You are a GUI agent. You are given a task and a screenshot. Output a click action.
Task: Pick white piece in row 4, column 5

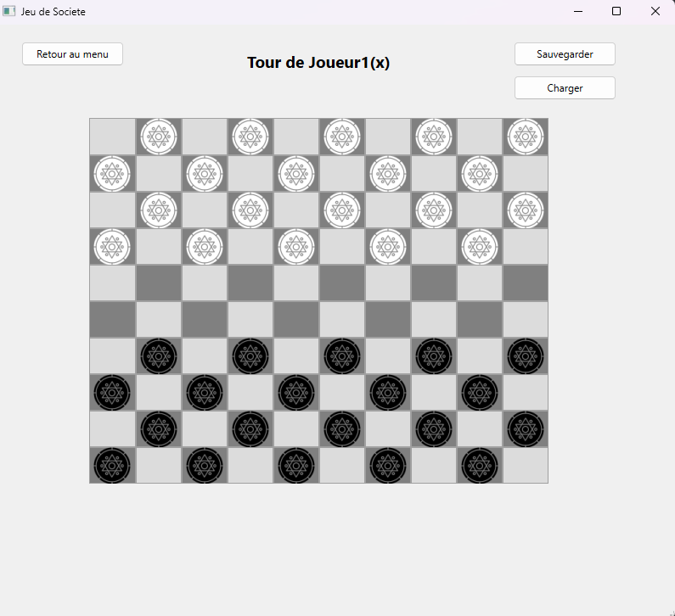pos(296,247)
